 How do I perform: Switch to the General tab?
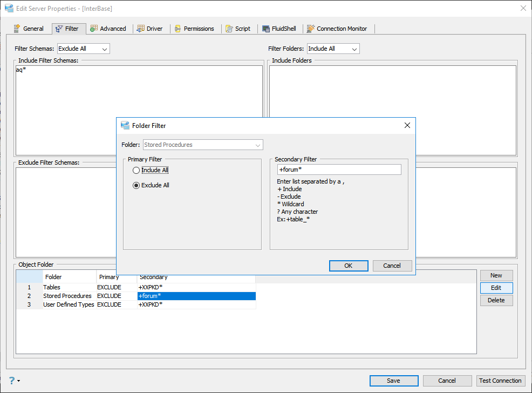(x=29, y=29)
